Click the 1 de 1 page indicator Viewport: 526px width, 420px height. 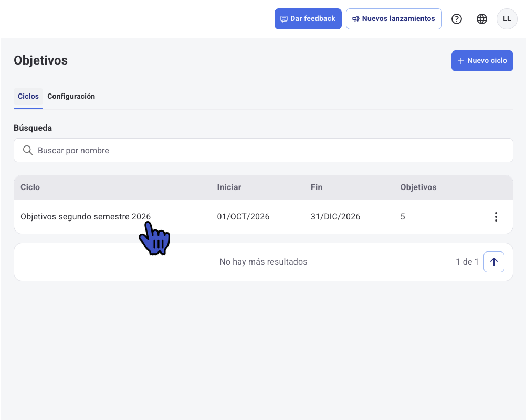point(467,261)
